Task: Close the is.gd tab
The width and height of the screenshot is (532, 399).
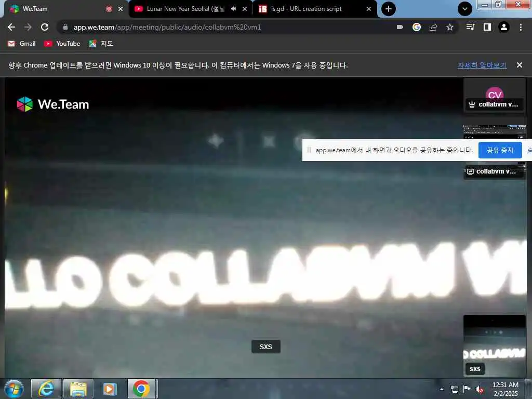Action: tap(369, 9)
